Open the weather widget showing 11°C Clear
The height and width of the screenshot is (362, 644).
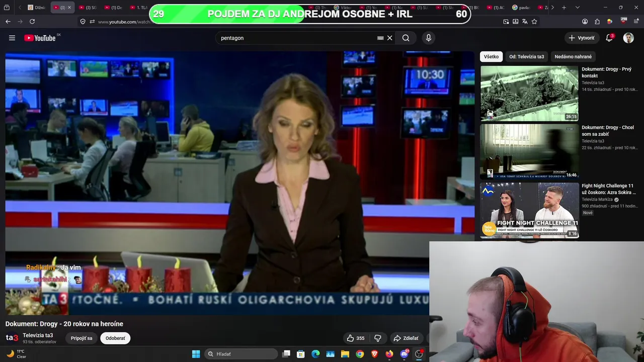[x=16, y=354]
